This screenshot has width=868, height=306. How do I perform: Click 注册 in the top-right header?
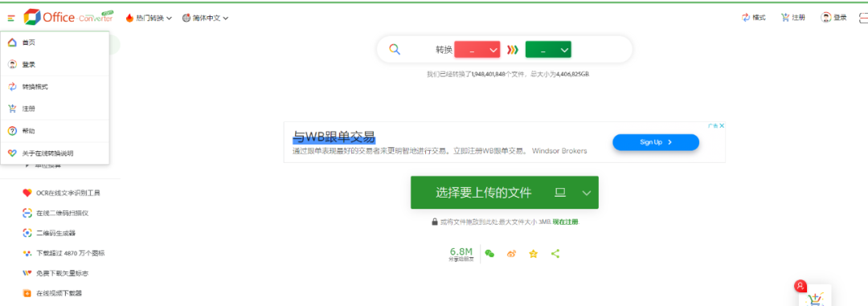click(792, 18)
